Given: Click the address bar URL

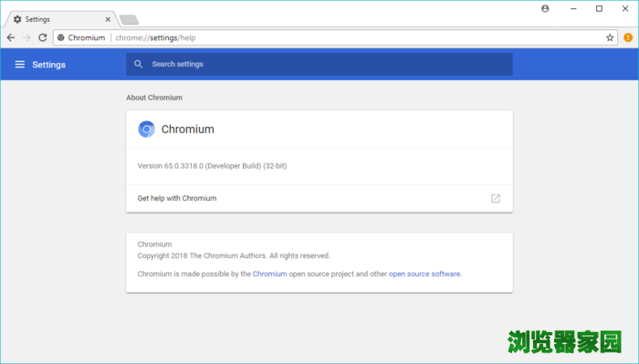Looking at the screenshot, I should (155, 38).
